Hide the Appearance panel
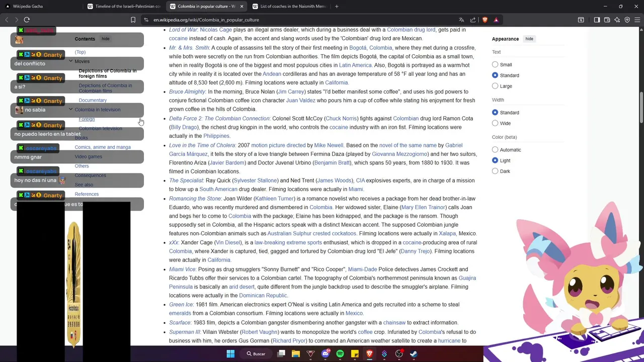The height and width of the screenshot is (362, 644). pyautogui.click(x=529, y=39)
